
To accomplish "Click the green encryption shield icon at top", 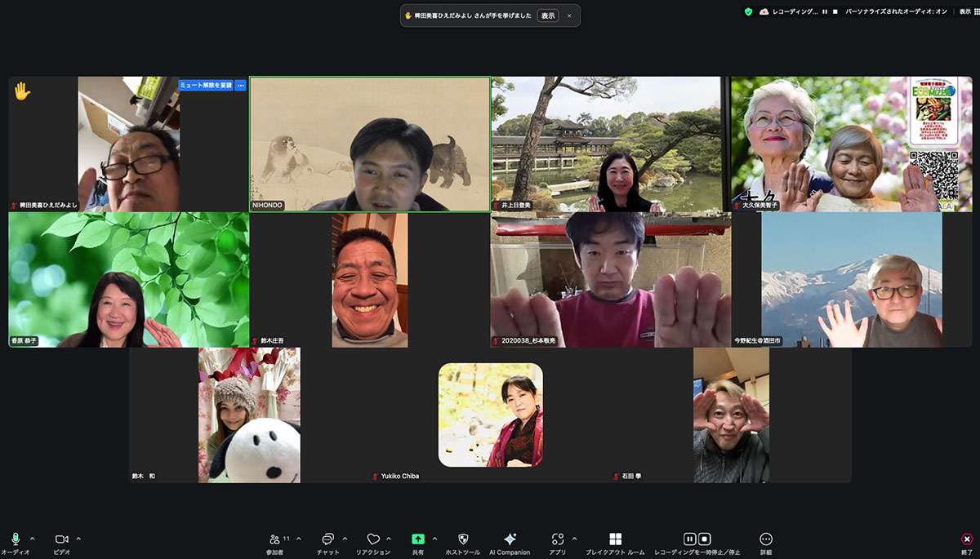I will click(x=748, y=11).
